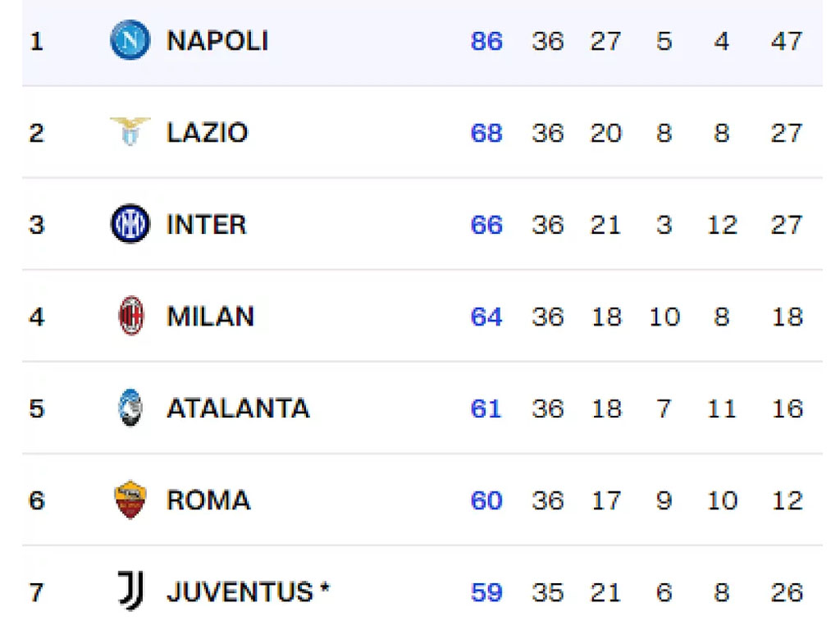
Task: Open the LAZIO team name link
Action: point(208,133)
